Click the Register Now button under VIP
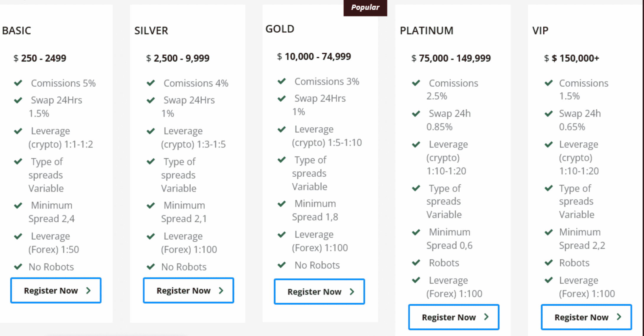This screenshot has width=644, height=336. pos(586,317)
